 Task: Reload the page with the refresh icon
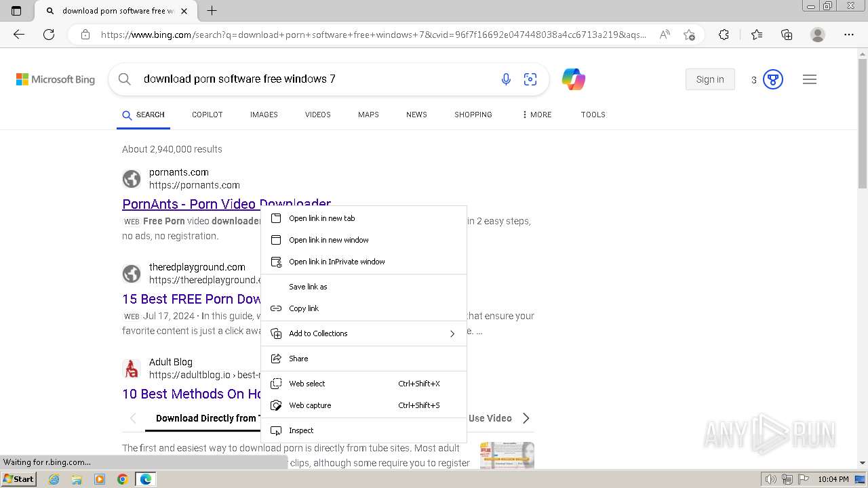49,35
